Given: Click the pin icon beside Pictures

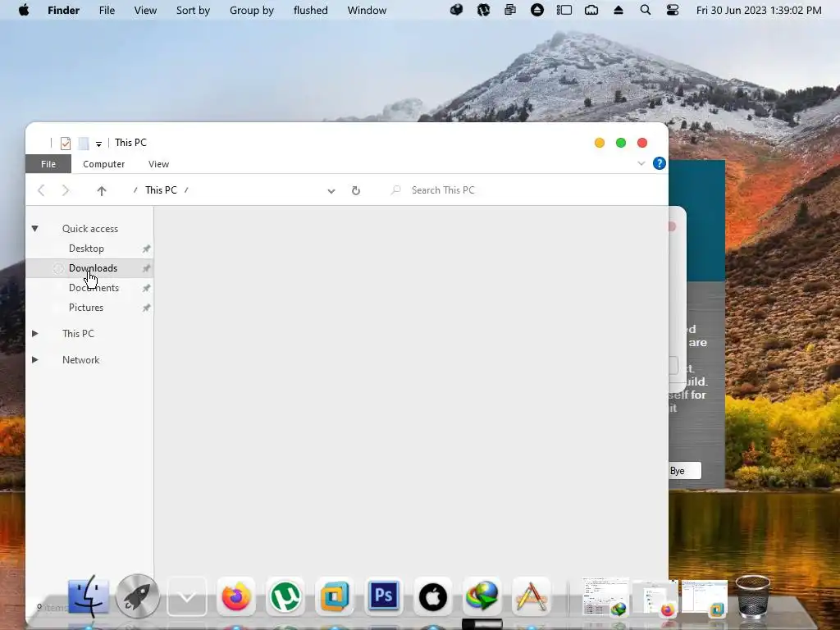Looking at the screenshot, I should (x=146, y=308).
